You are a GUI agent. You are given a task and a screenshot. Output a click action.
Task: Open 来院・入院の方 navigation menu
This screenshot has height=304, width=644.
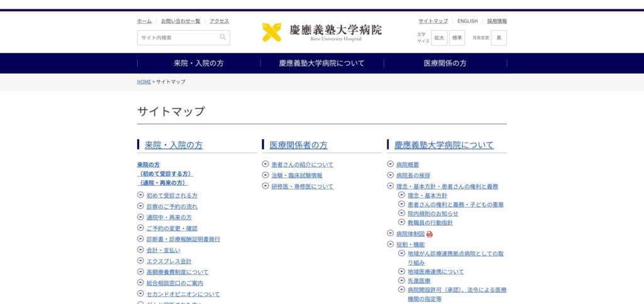[x=199, y=64]
